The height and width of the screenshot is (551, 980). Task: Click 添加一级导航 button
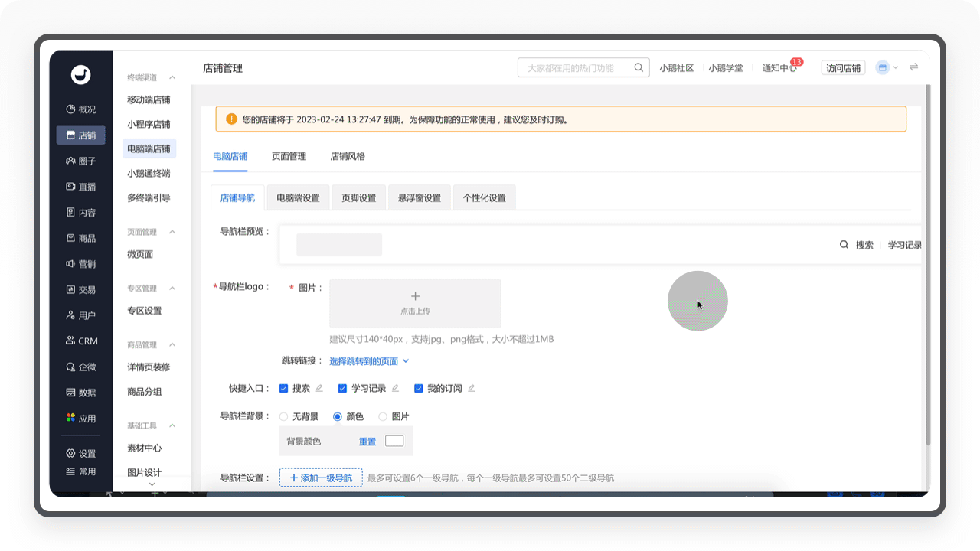[x=321, y=478]
